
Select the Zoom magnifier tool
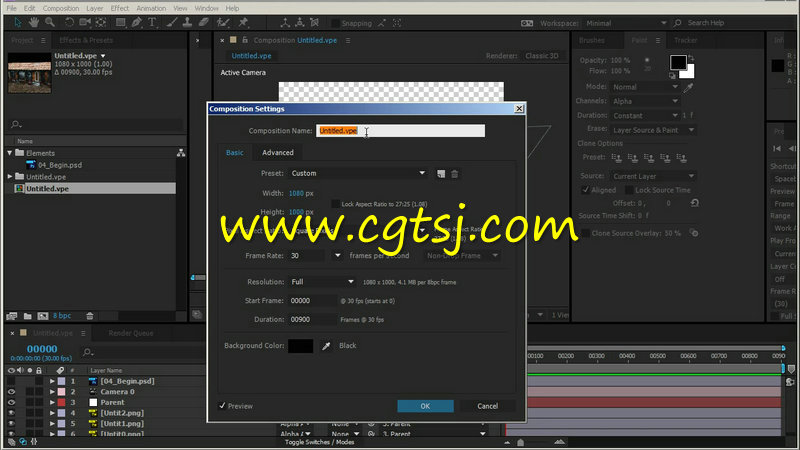[49, 22]
